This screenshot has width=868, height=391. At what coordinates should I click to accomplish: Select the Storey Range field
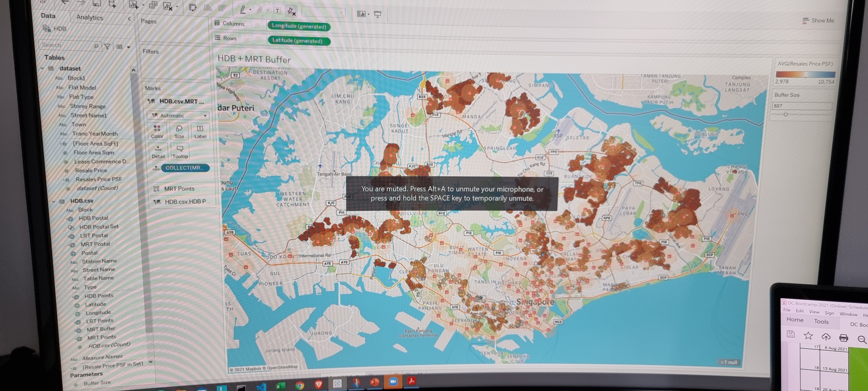(88, 106)
